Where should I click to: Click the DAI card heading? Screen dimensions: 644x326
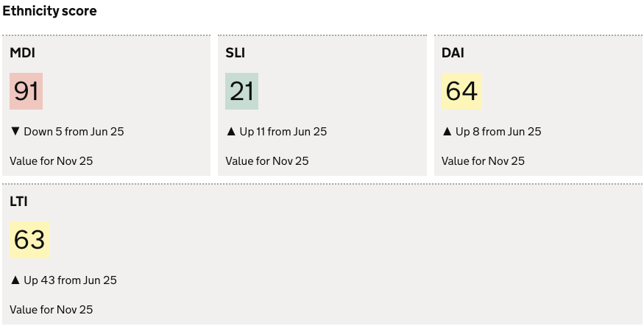pos(453,53)
